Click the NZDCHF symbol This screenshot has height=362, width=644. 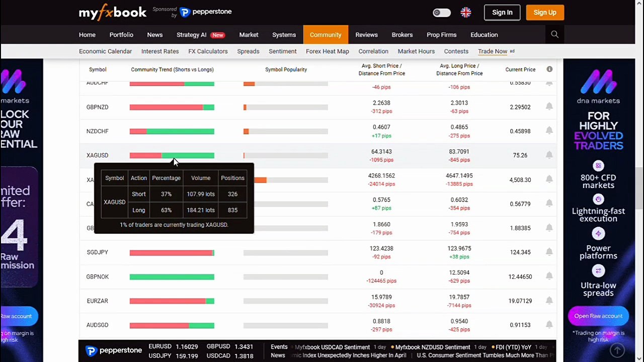pyautogui.click(x=97, y=131)
